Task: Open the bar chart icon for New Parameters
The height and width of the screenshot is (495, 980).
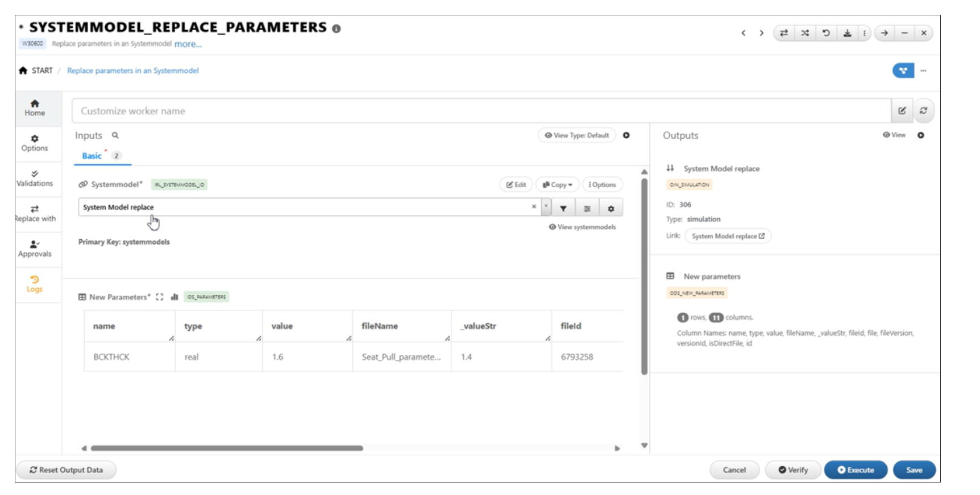Action: tap(175, 297)
